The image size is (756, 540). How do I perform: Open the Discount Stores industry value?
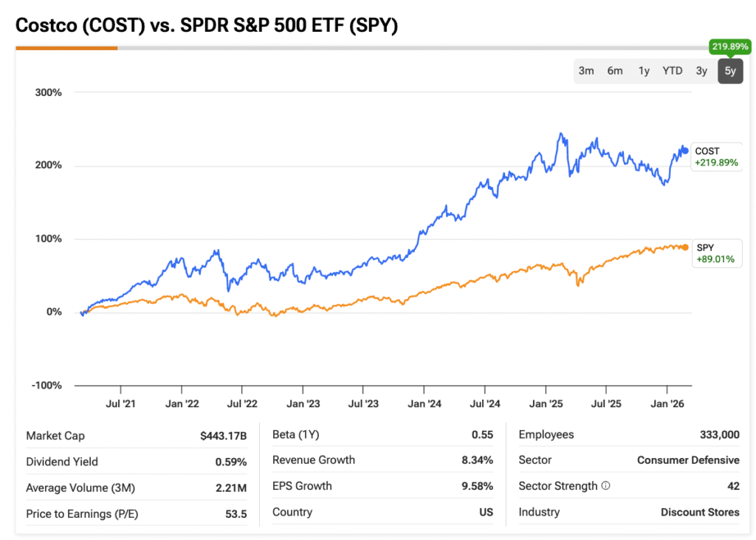(x=700, y=512)
